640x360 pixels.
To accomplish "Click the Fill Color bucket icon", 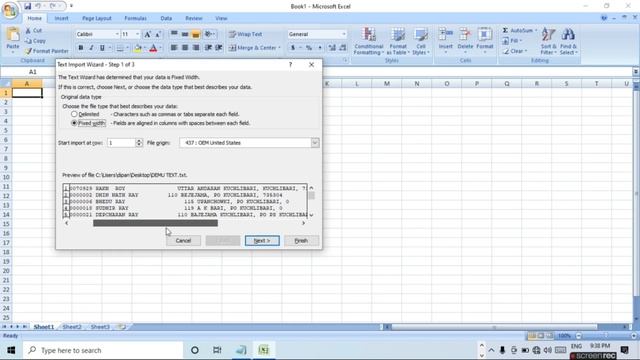I will [x=138, y=48].
